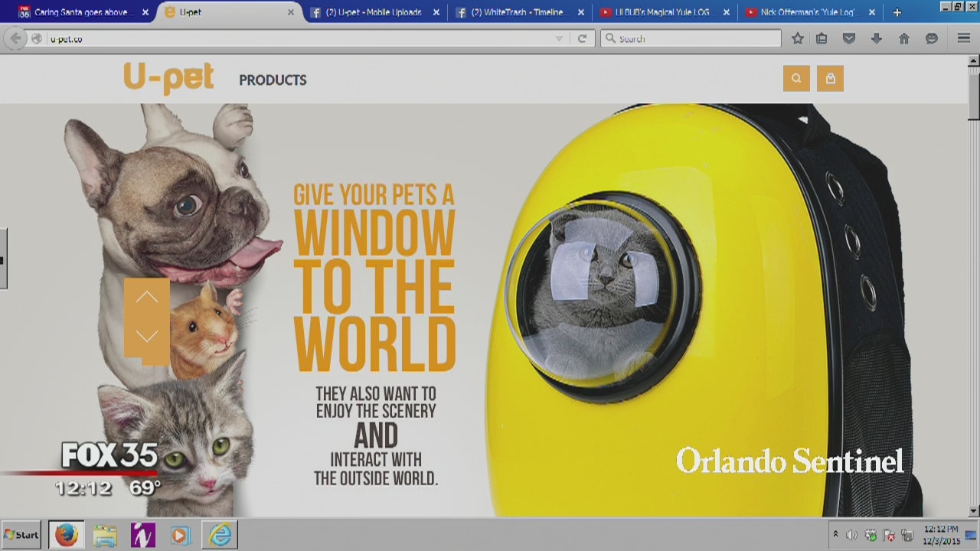Show hidden system tray icons
Viewport: 980px width, 551px height.
point(835,535)
